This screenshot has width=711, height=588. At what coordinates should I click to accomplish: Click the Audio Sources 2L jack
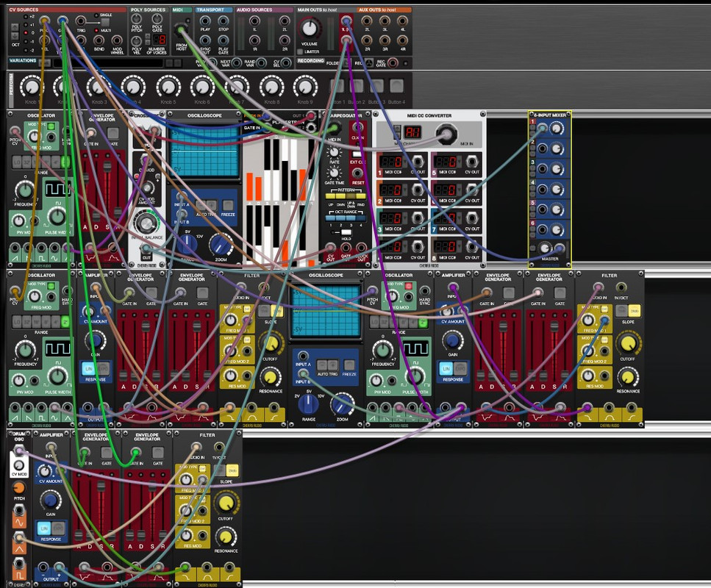pyautogui.click(x=285, y=21)
